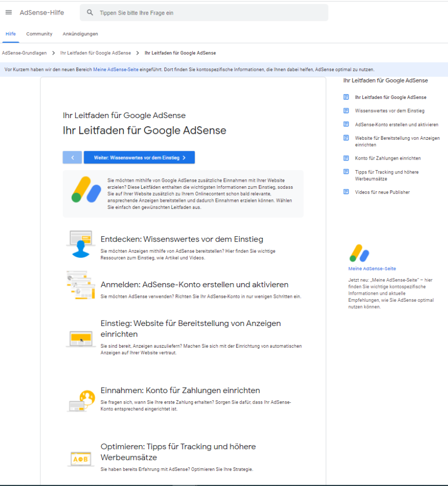Click the article icon beside Wissenswertes vor dem Einstieg
Viewport: 448px width, 486px height.
pos(346,111)
